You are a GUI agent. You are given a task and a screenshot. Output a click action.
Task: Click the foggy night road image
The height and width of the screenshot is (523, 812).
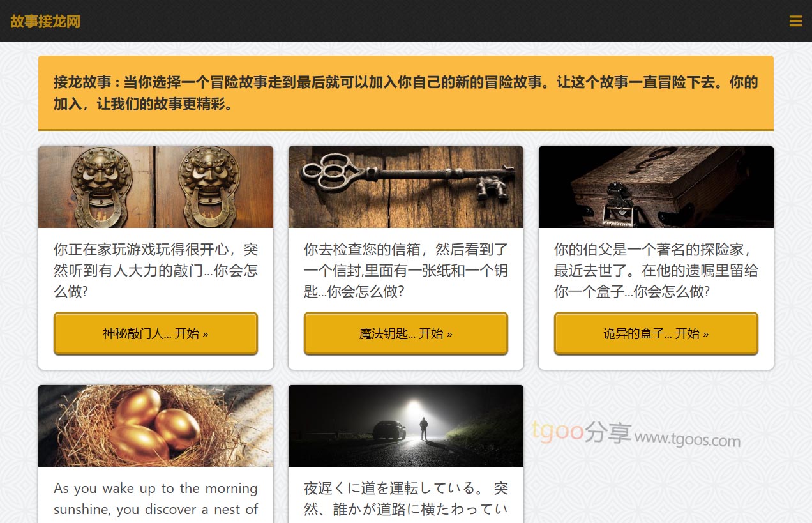(x=406, y=426)
